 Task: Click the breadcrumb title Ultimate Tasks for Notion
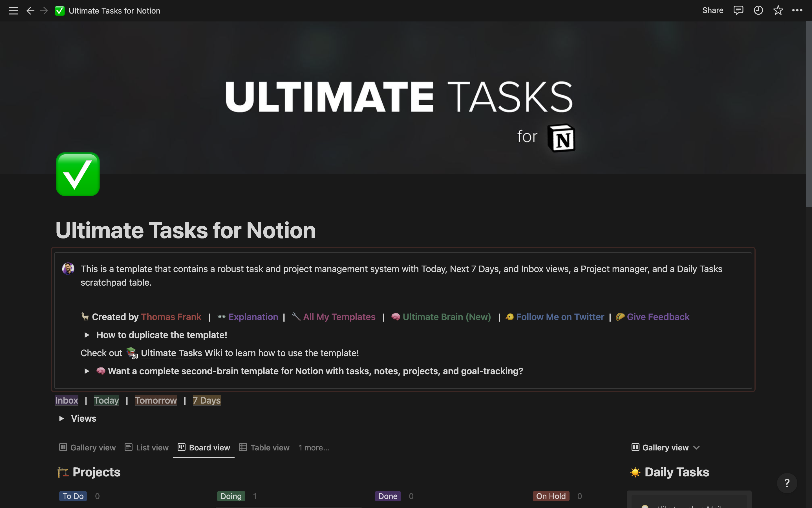coord(114,11)
